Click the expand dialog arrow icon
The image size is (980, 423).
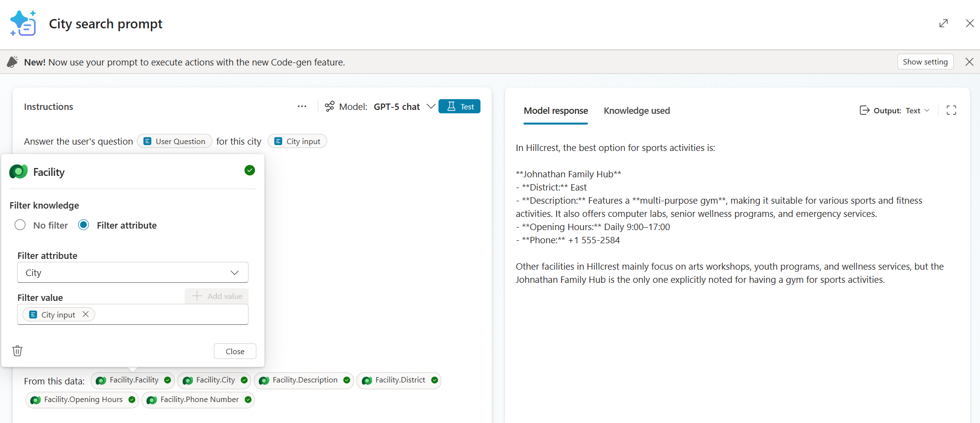[943, 23]
